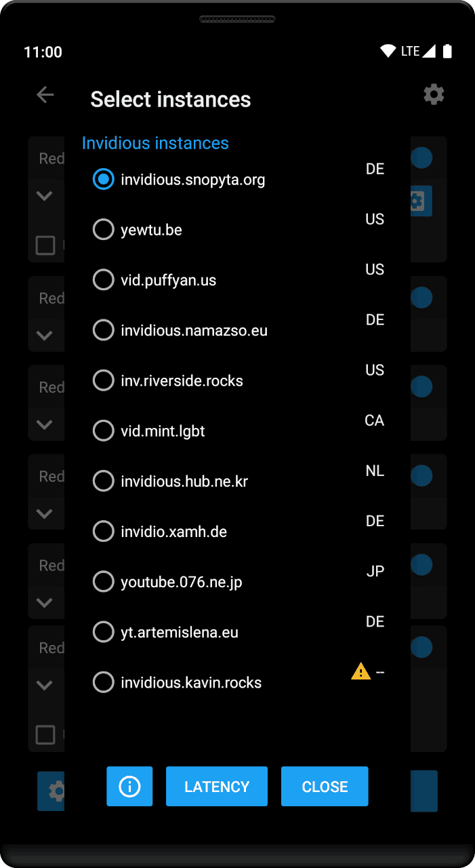Click the Select instances dialog title

[x=171, y=100]
